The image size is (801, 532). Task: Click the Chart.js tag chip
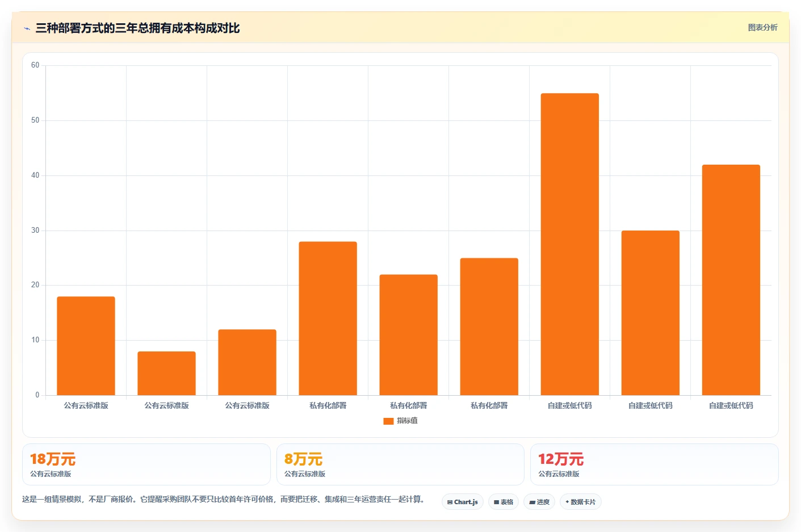point(463,502)
